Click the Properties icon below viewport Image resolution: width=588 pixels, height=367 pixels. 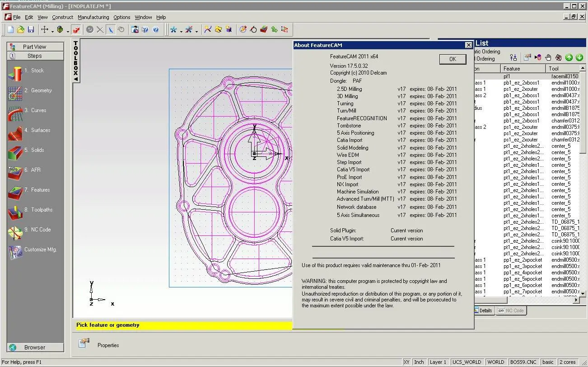tap(84, 343)
